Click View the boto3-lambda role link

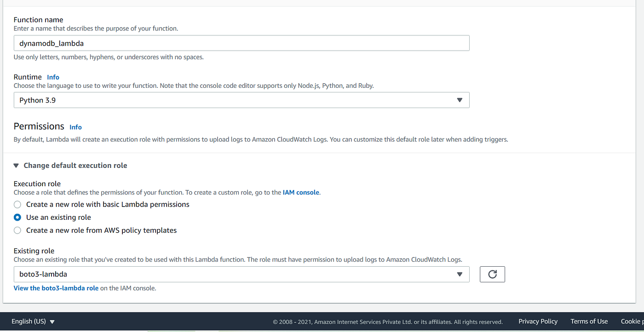click(x=56, y=288)
